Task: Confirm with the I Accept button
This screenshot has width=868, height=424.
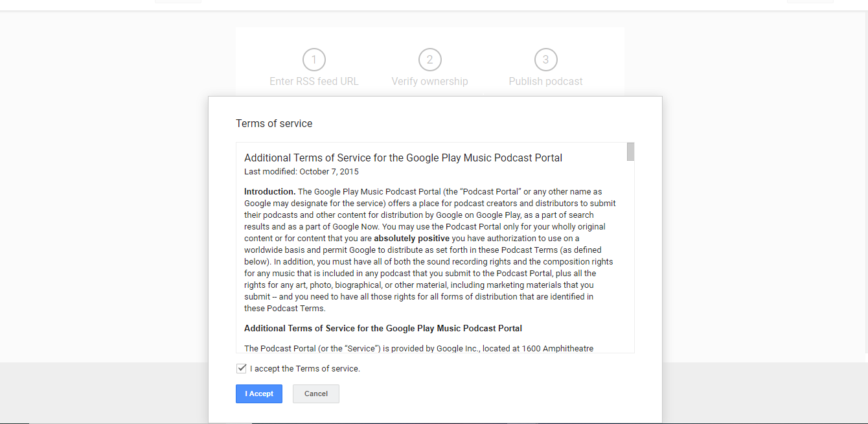Action: click(x=259, y=394)
